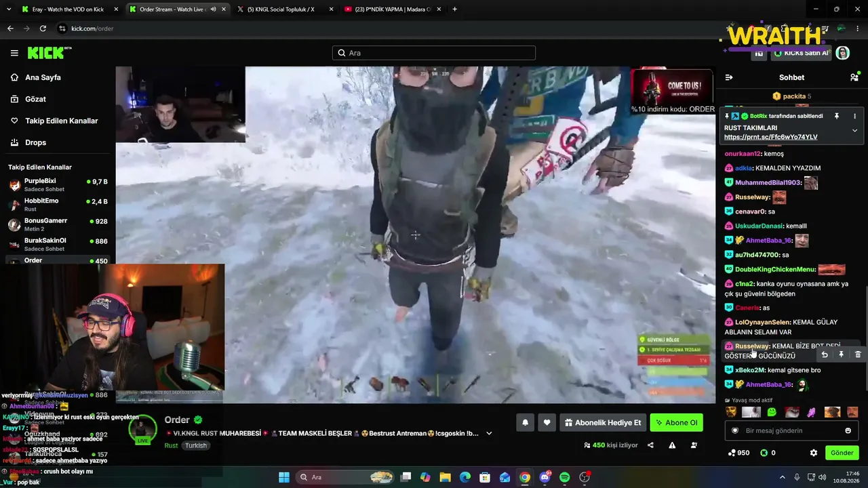
Task: Focus the Ara search field
Action: (434, 53)
